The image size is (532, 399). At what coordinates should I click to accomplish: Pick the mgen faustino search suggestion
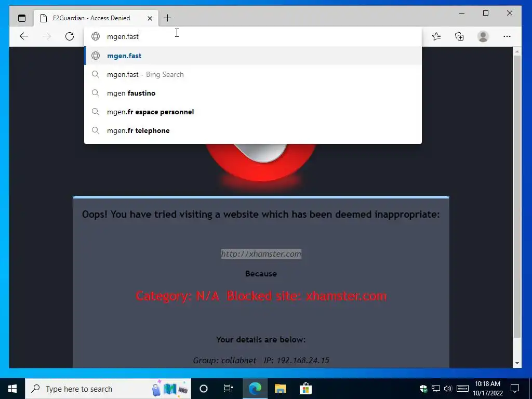click(x=253, y=93)
